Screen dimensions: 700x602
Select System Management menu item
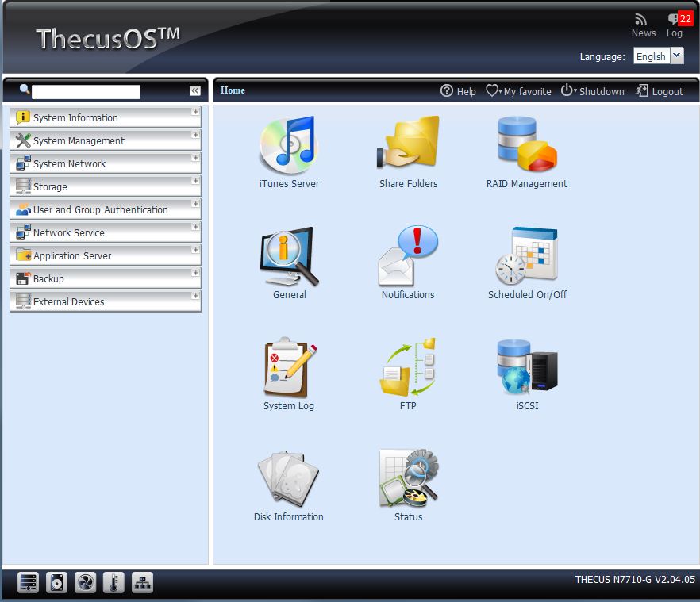[106, 140]
